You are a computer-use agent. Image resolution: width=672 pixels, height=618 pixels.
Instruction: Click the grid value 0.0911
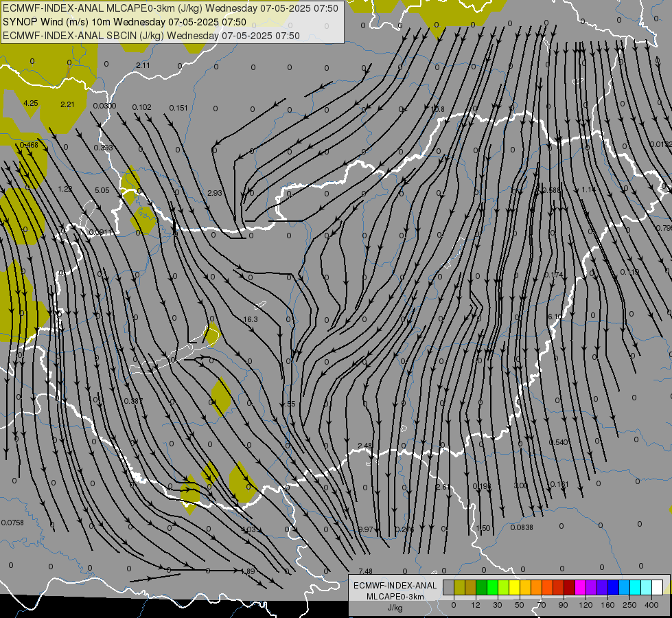tap(100, 233)
